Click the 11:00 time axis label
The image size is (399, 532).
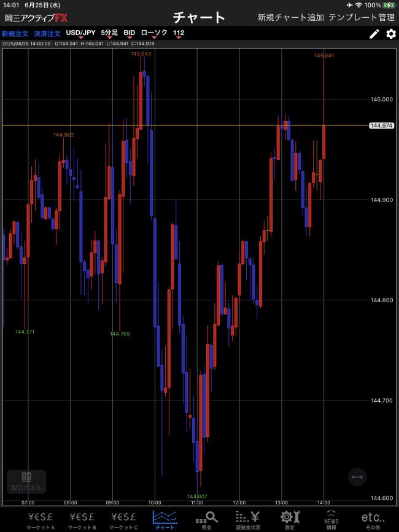197,503
